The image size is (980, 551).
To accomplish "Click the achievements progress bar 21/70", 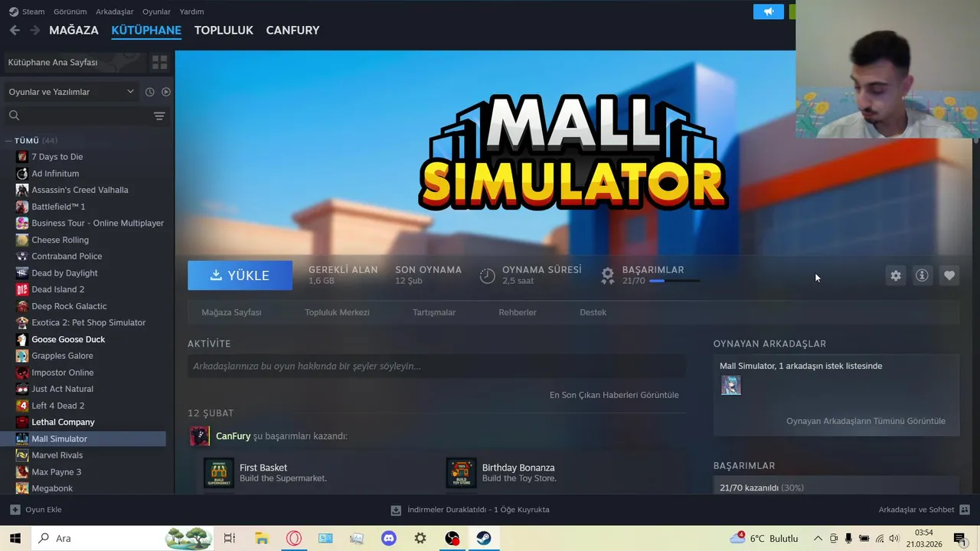I will (675, 281).
